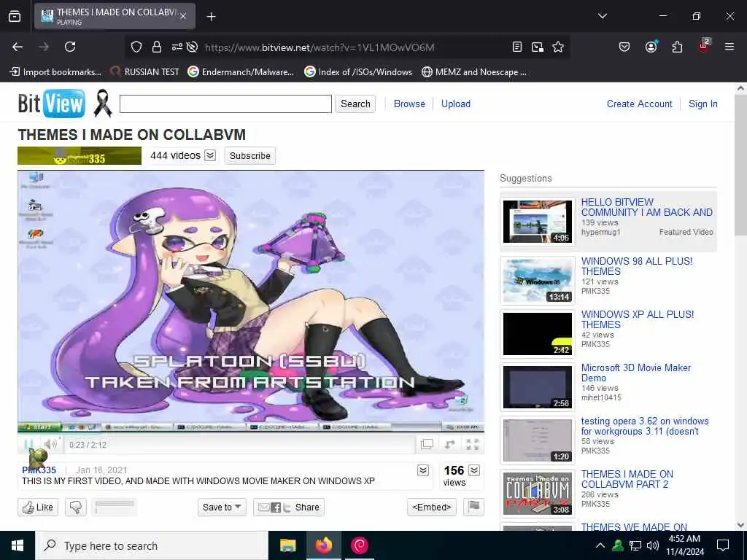Viewport: 747px width, 560px height.
Task: Bookmark this page with the star icon
Action: point(558,47)
